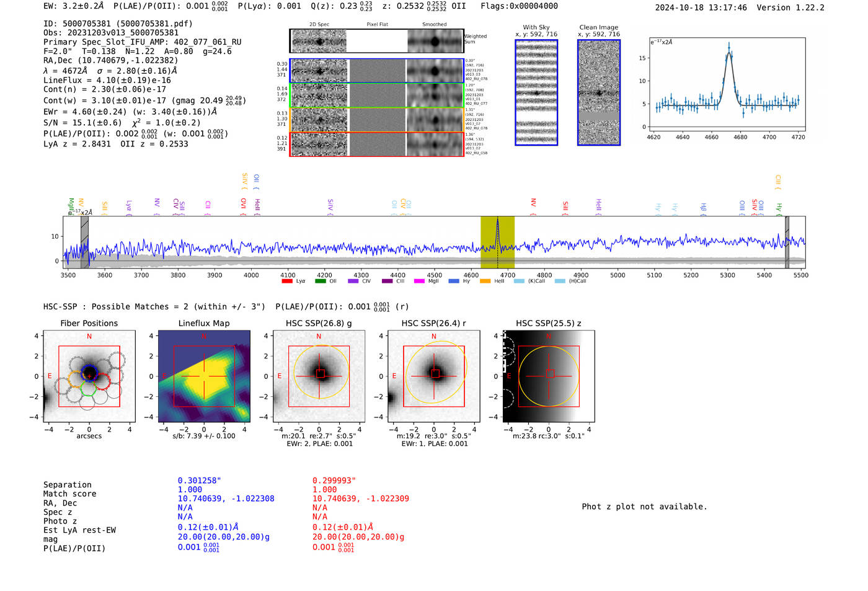Click the orange HeII legend swatch
This screenshot has width=868, height=591.
[485, 281]
